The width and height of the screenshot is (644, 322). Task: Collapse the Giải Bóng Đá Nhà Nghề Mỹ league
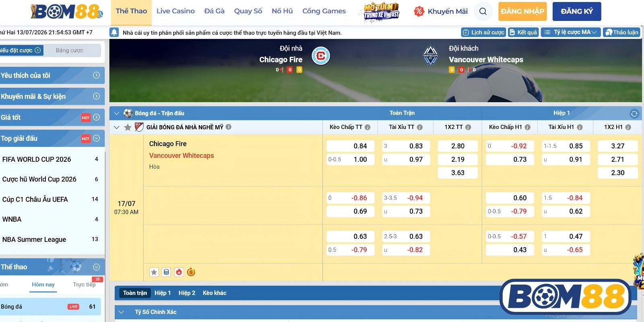click(x=116, y=128)
